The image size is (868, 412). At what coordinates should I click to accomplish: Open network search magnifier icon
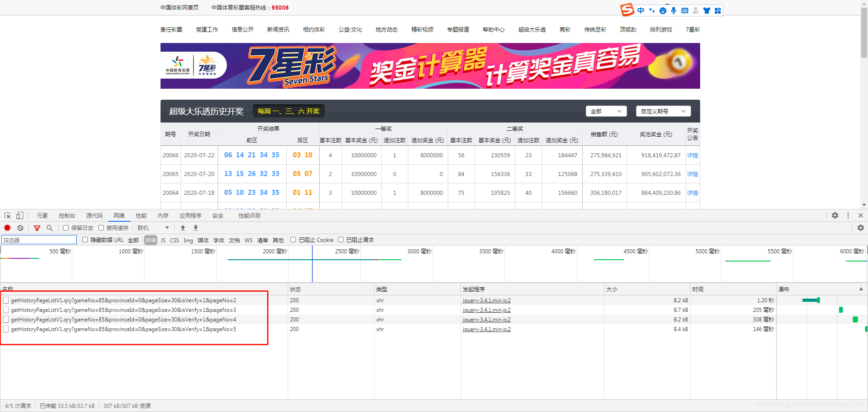(x=49, y=228)
